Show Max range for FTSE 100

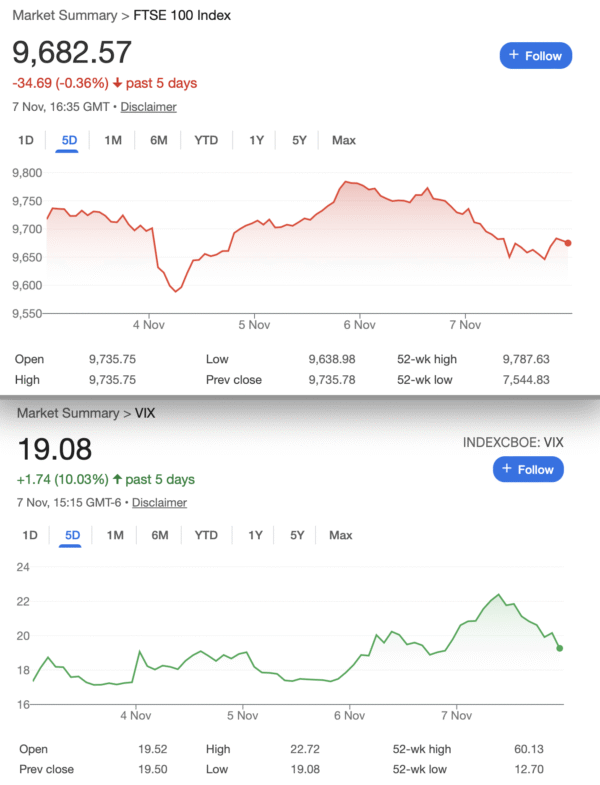(344, 140)
